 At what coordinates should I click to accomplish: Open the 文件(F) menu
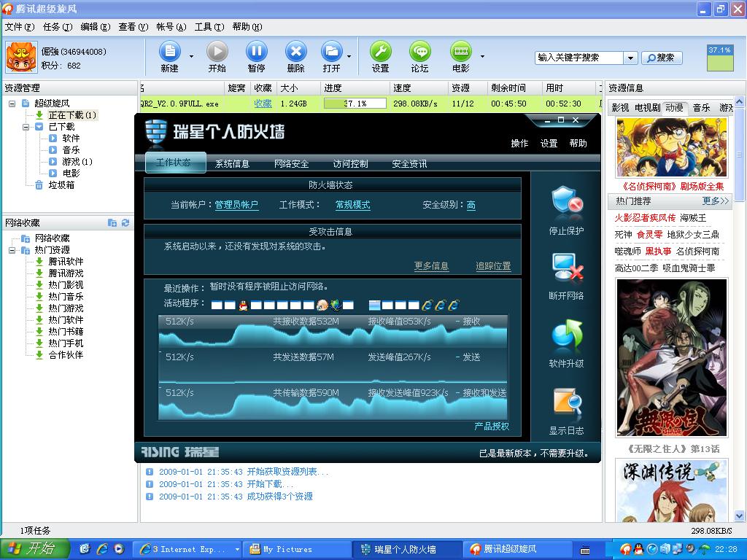[x=20, y=27]
